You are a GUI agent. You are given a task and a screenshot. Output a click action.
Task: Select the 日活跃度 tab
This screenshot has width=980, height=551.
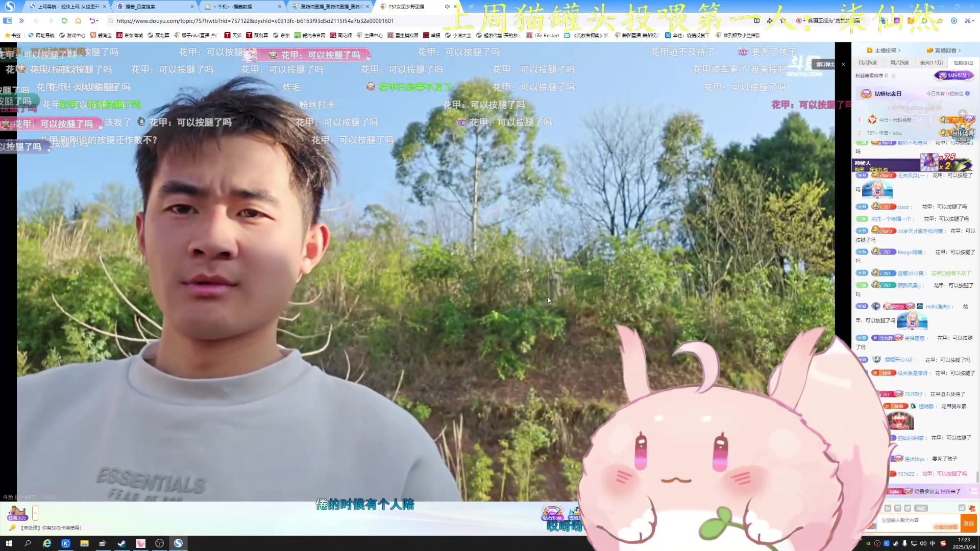click(868, 63)
